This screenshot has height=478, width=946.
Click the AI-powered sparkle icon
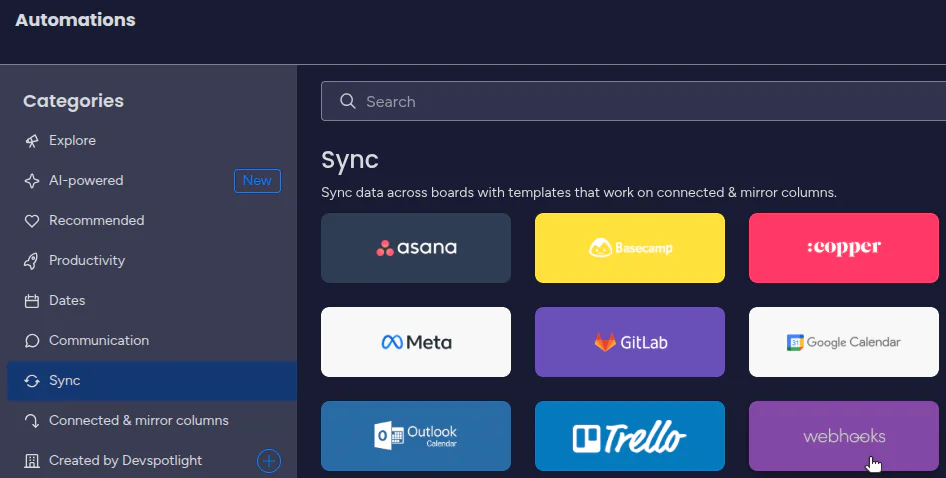coord(31,180)
